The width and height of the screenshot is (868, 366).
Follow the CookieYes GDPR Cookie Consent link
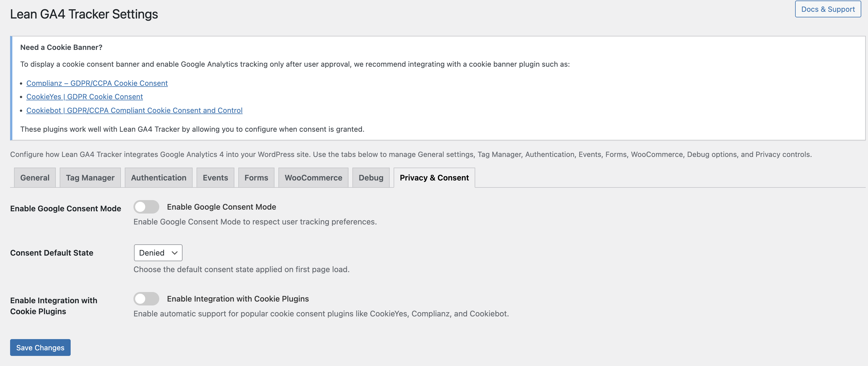coord(85,97)
